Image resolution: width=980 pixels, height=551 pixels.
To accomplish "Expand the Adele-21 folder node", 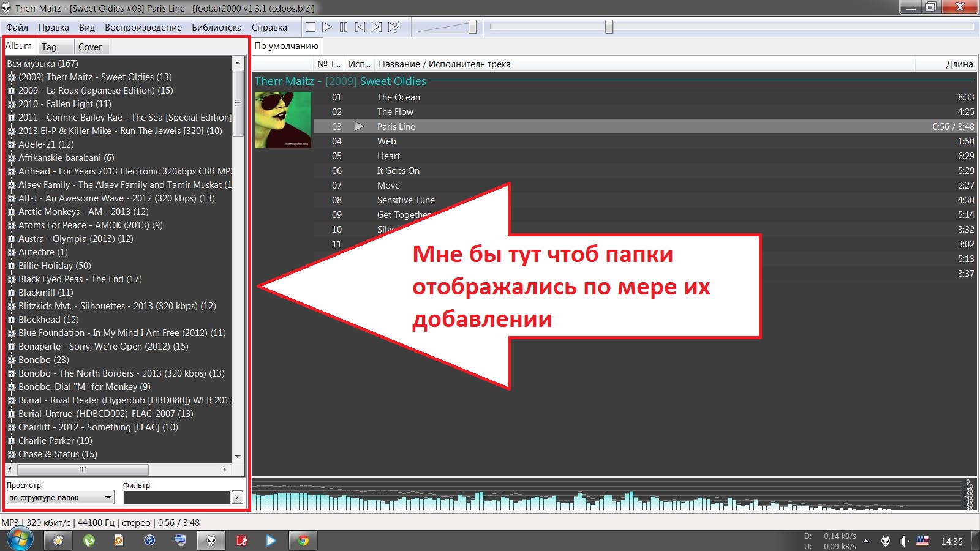I will pyautogui.click(x=11, y=144).
